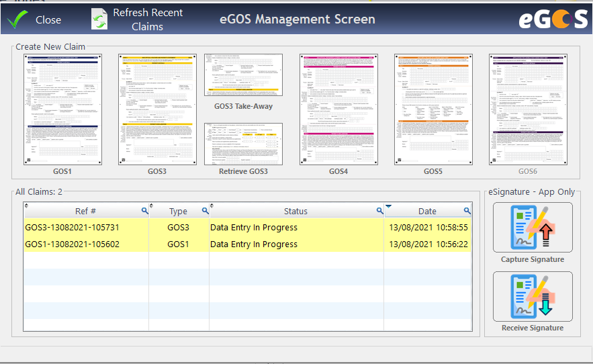Click the search magnifier in Ref # column
This screenshot has height=364, width=593.
pyautogui.click(x=145, y=211)
